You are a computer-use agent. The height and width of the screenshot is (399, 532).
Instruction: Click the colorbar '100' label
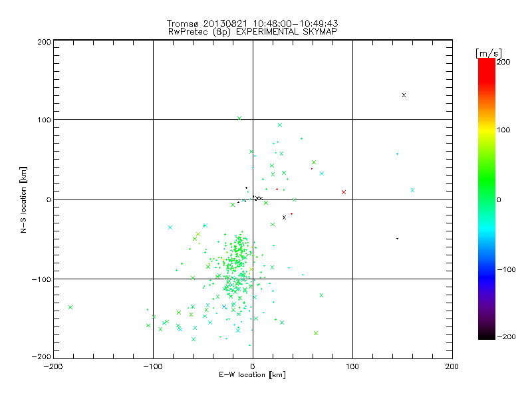pos(503,130)
